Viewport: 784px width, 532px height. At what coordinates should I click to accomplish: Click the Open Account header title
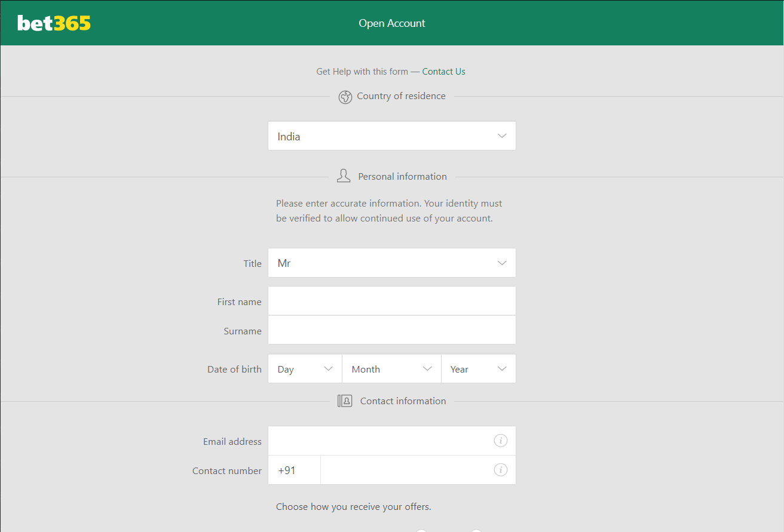[x=391, y=23]
